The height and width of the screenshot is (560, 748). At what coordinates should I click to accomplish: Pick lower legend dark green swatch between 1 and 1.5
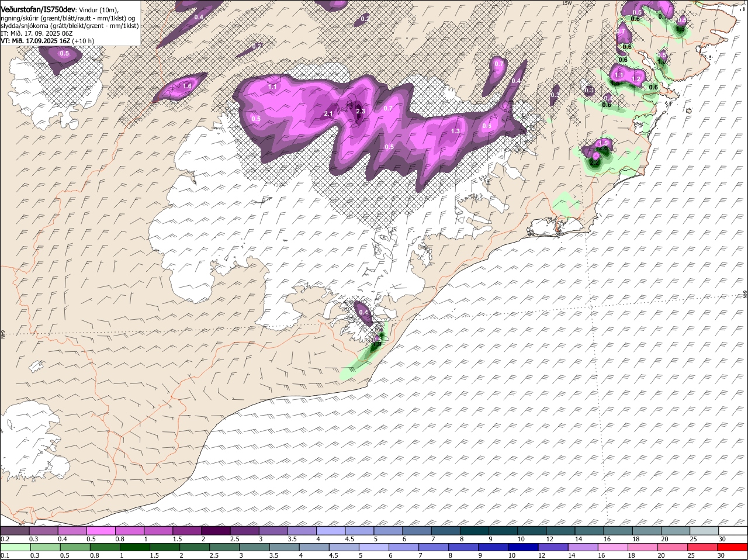click(x=136, y=547)
